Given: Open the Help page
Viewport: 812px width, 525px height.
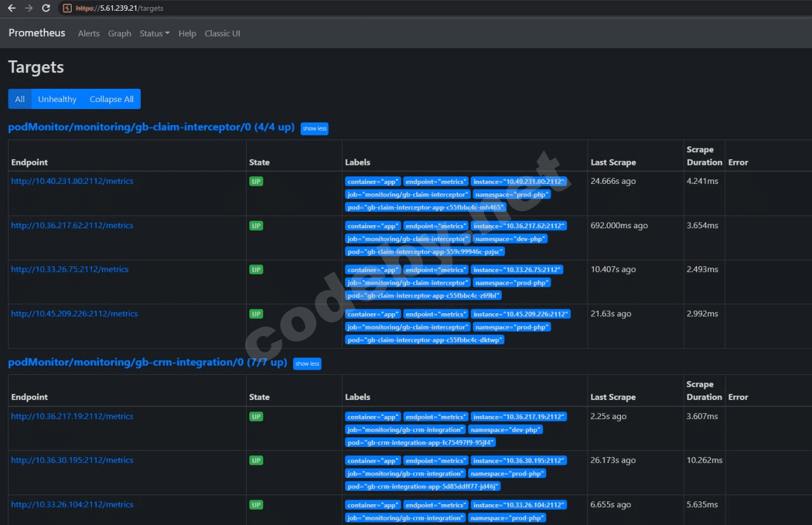Looking at the screenshot, I should [x=187, y=34].
